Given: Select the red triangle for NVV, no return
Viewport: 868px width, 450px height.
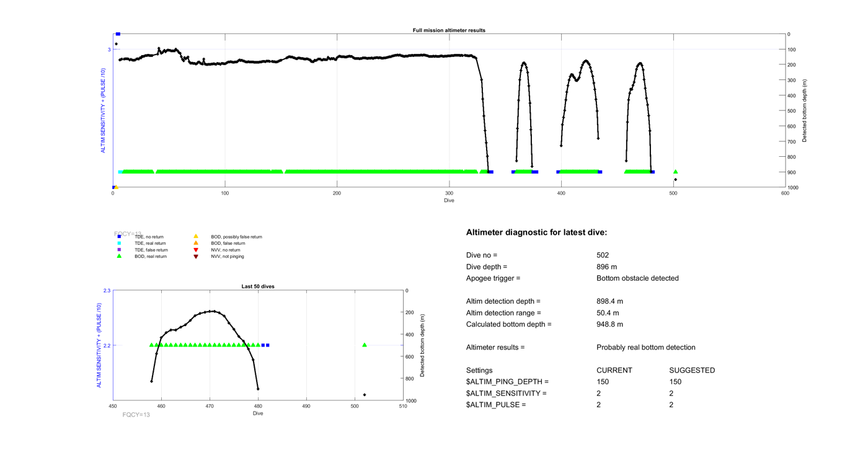Looking at the screenshot, I should click(x=196, y=250).
